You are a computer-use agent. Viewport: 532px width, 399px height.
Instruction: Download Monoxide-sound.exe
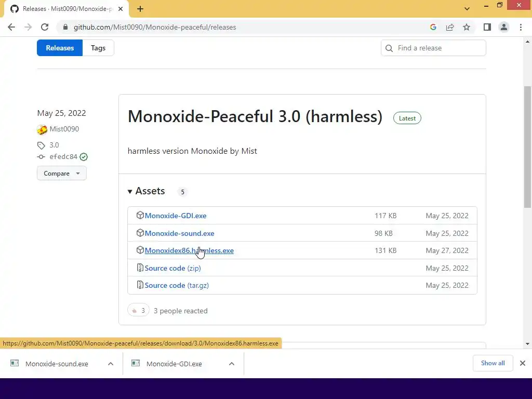coord(179,233)
